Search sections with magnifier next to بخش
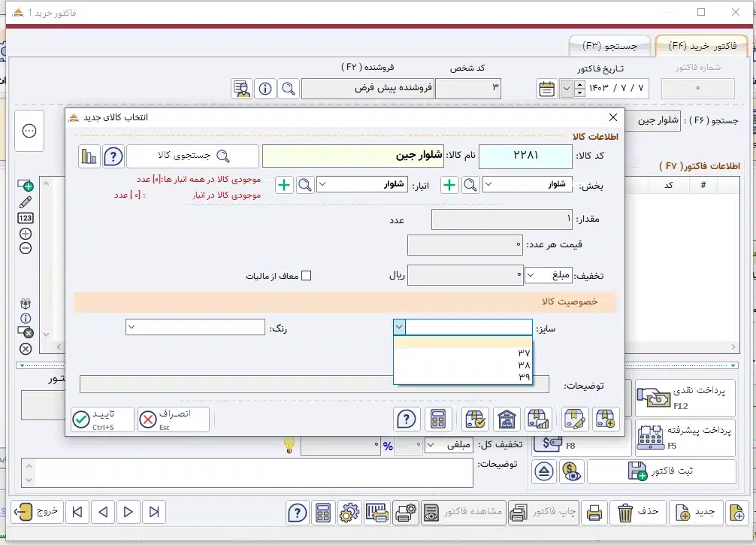The height and width of the screenshot is (545, 756). [x=470, y=185]
